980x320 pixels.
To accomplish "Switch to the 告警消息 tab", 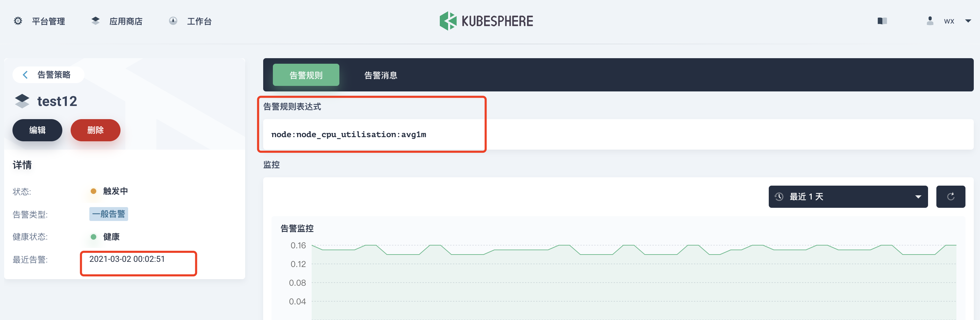I will 381,75.
